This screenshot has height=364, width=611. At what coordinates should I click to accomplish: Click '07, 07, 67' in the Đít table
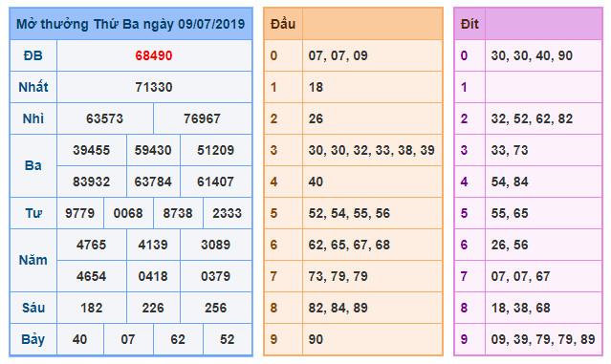tap(520, 276)
